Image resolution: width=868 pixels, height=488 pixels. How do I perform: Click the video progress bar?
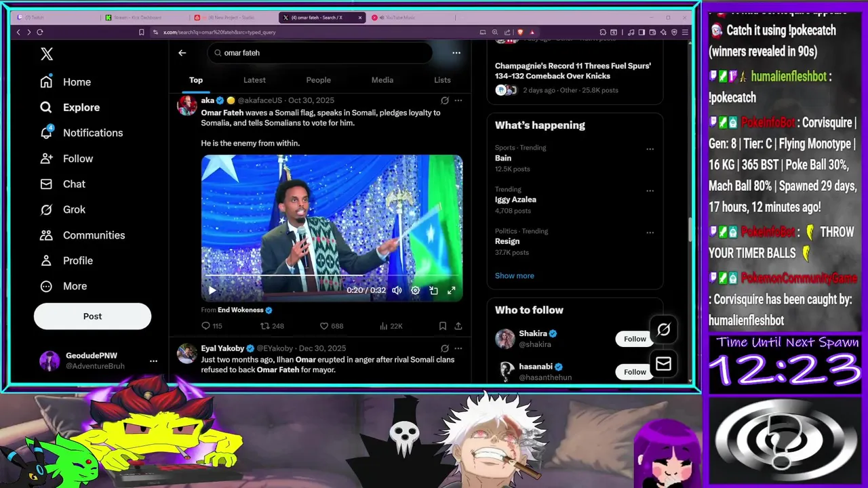(332, 277)
